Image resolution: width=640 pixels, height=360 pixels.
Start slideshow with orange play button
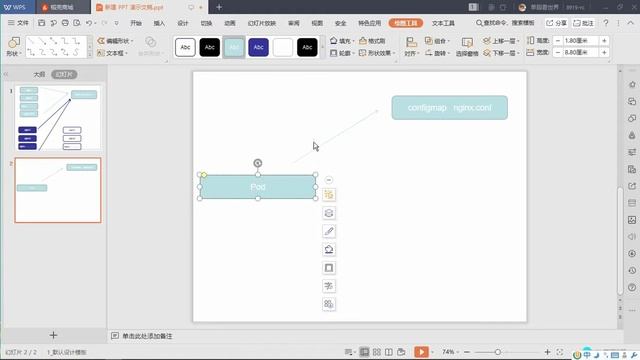[x=421, y=352]
